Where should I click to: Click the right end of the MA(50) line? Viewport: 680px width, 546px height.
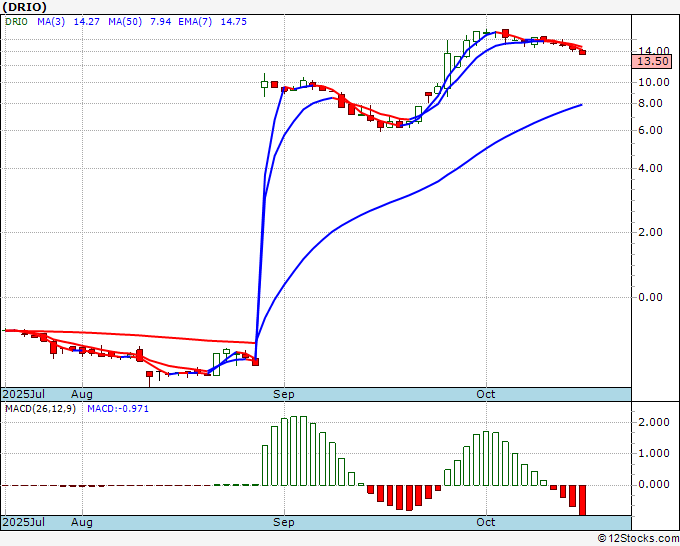pyautogui.click(x=581, y=105)
